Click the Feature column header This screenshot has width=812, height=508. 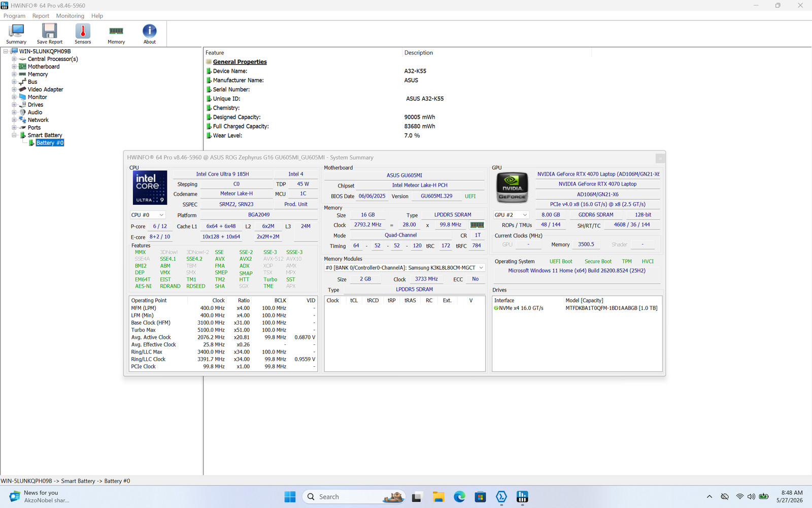pyautogui.click(x=215, y=53)
